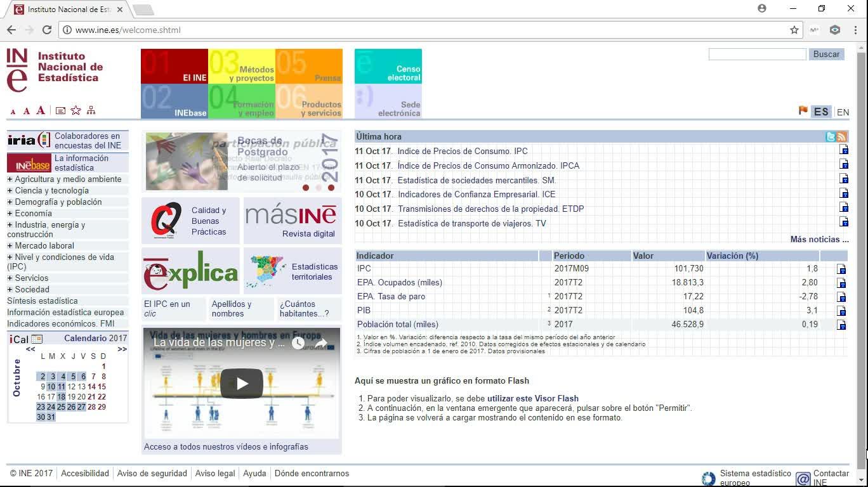Click the share arrow icon on the video
This screenshot has height=487, width=868.
tap(321, 343)
